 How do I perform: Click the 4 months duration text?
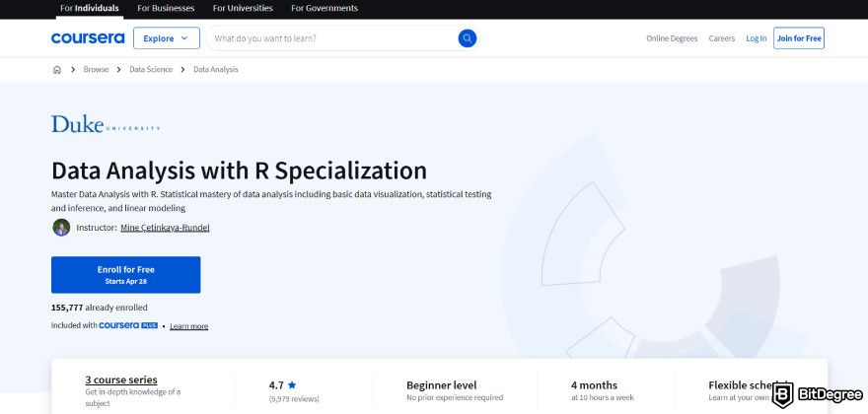coord(594,385)
